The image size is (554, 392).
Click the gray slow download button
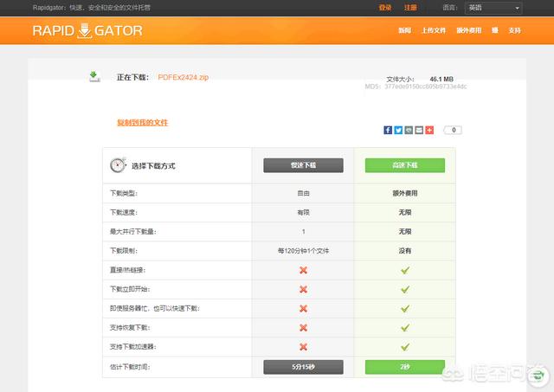pos(303,165)
